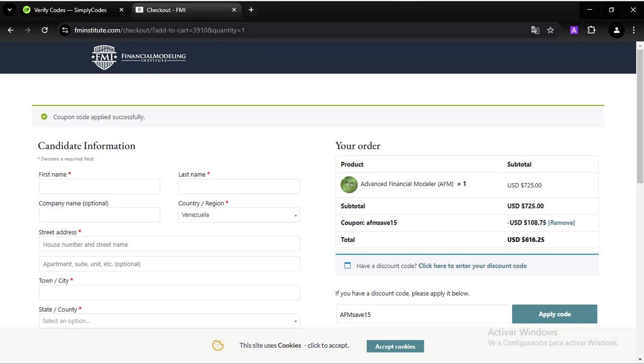Focus the Last name field
Viewport: 644px width, 364px height.
pyautogui.click(x=239, y=187)
